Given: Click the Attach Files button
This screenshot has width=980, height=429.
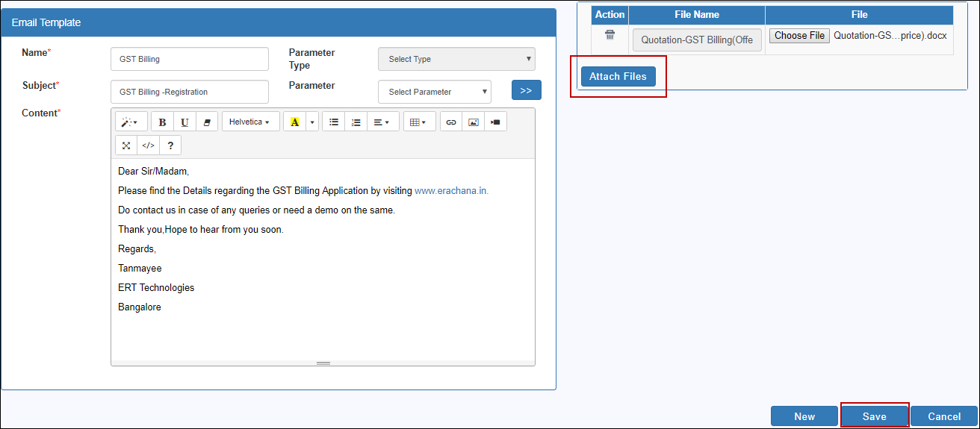Looking at the screenshot, I should tap(618, 76).
